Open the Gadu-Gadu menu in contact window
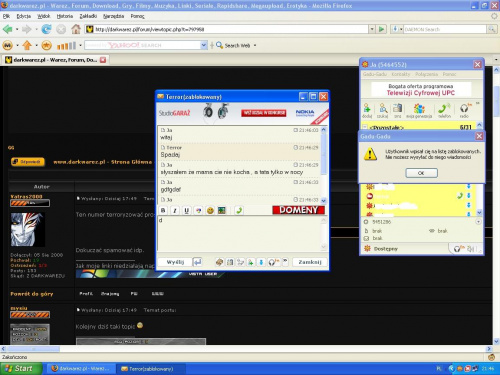The height and width of the screenshot is (375, 500). (x=375, y=74)
